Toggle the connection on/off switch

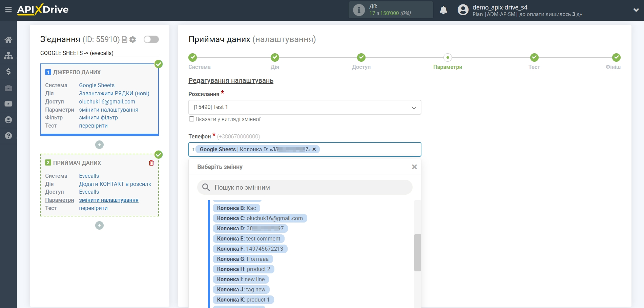tap(151, 39)
